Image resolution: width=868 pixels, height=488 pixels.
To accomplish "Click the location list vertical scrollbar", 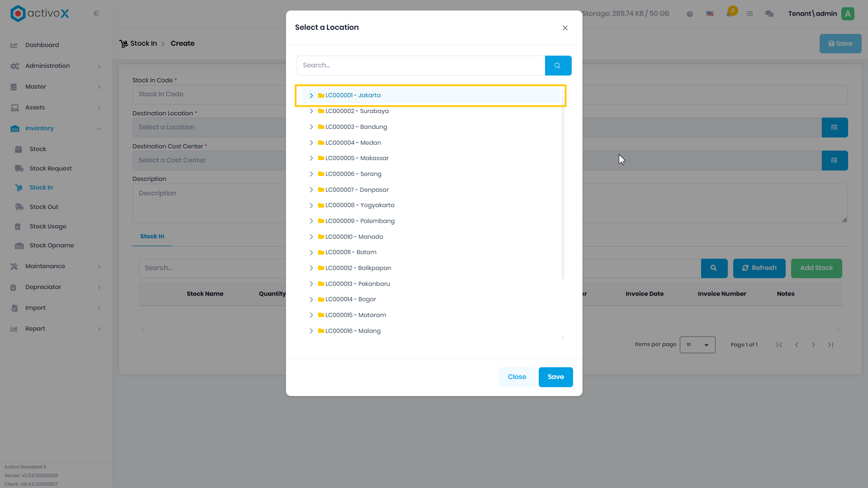I will tap(563, 187).
